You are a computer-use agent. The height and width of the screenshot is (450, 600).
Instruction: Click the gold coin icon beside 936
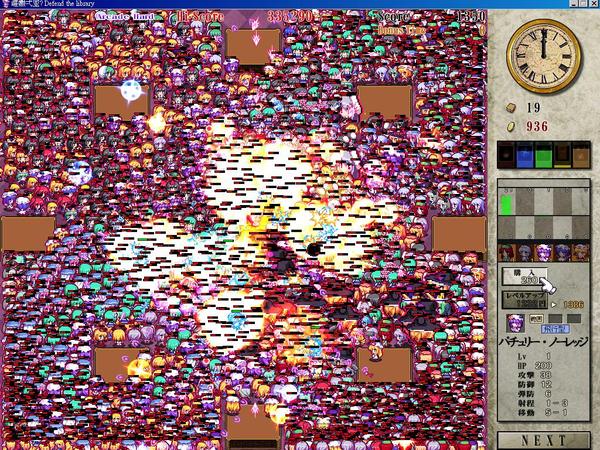pyautogui.click(x=511, y=127)
